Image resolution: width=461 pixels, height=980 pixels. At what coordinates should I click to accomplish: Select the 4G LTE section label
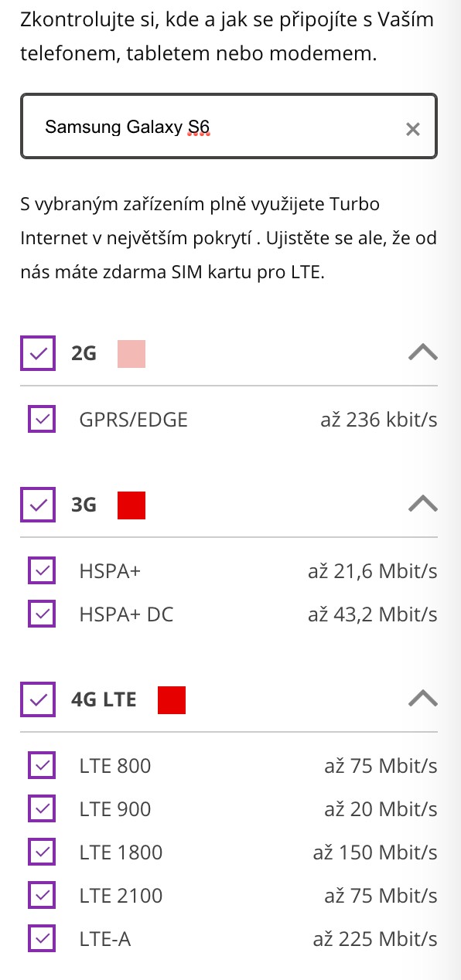pyautogui.click(x=104, y=700)
